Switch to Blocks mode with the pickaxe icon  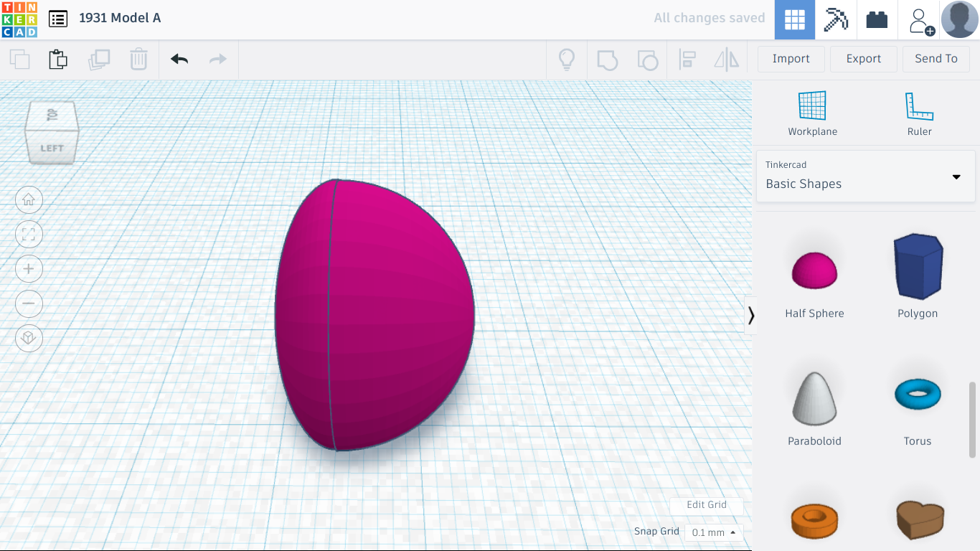click(x=835, y=19)
